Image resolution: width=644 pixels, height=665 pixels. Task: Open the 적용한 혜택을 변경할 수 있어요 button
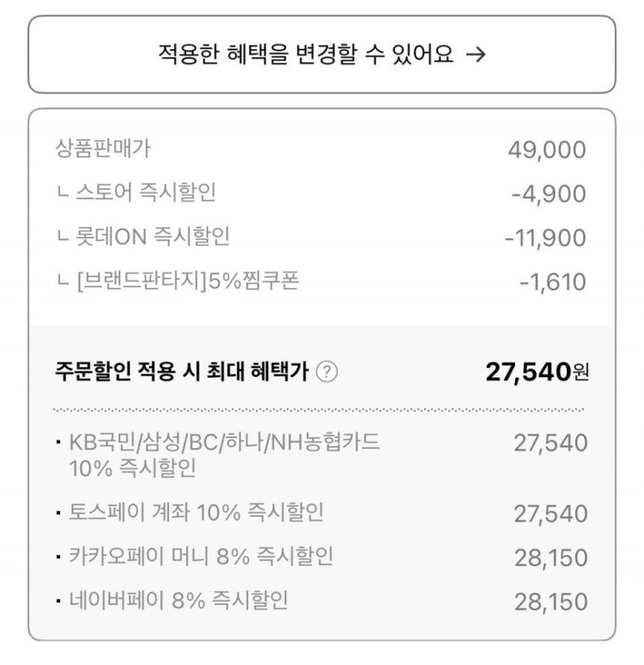coord(322,54)
